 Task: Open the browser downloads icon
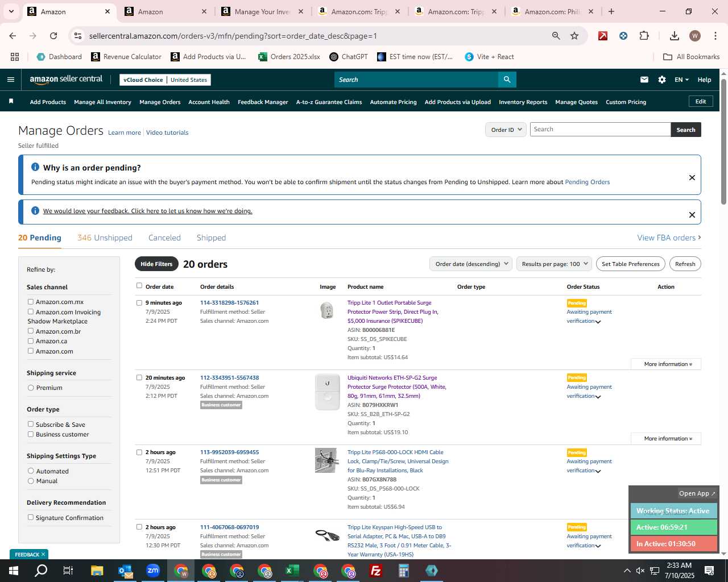coord(675,36)
